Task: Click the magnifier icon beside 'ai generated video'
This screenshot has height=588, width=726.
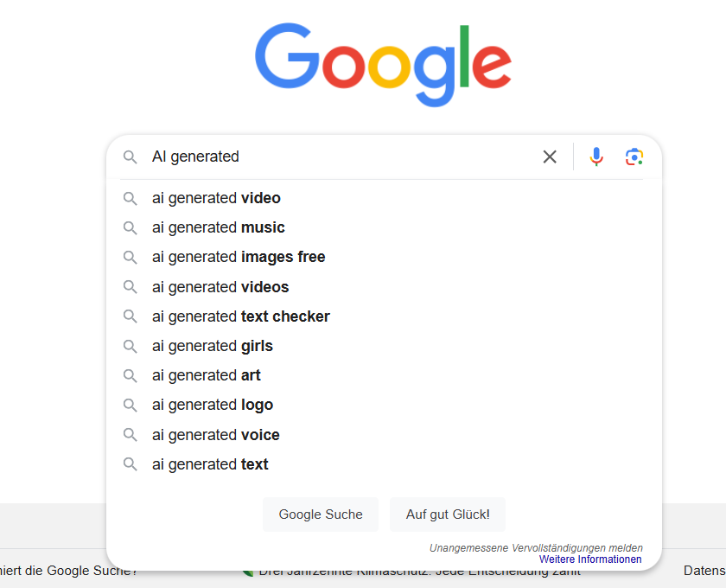Action: click(x=131, y=199)
